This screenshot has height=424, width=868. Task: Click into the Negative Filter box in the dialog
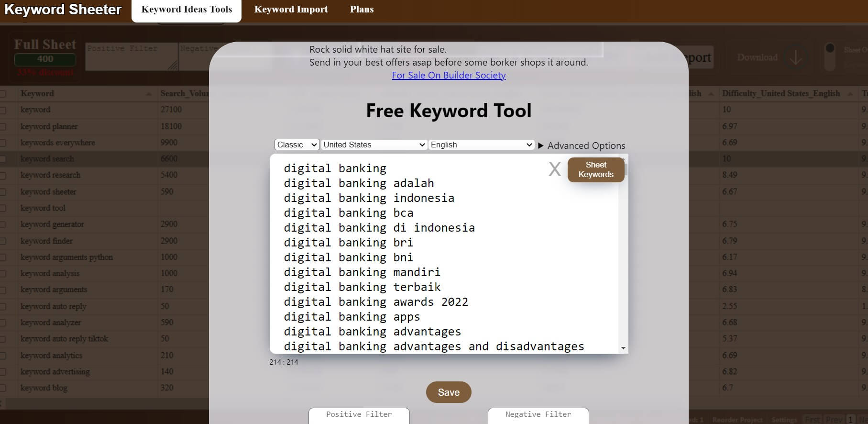pyautogui.click(x=538, y=416)
